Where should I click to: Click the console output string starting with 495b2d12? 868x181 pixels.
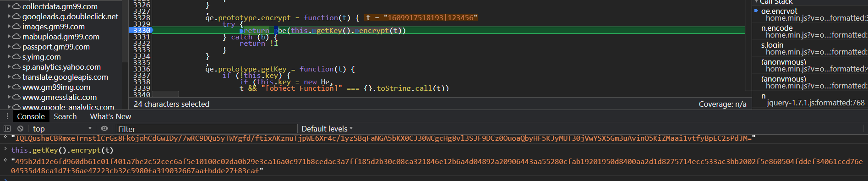(437, 166)
